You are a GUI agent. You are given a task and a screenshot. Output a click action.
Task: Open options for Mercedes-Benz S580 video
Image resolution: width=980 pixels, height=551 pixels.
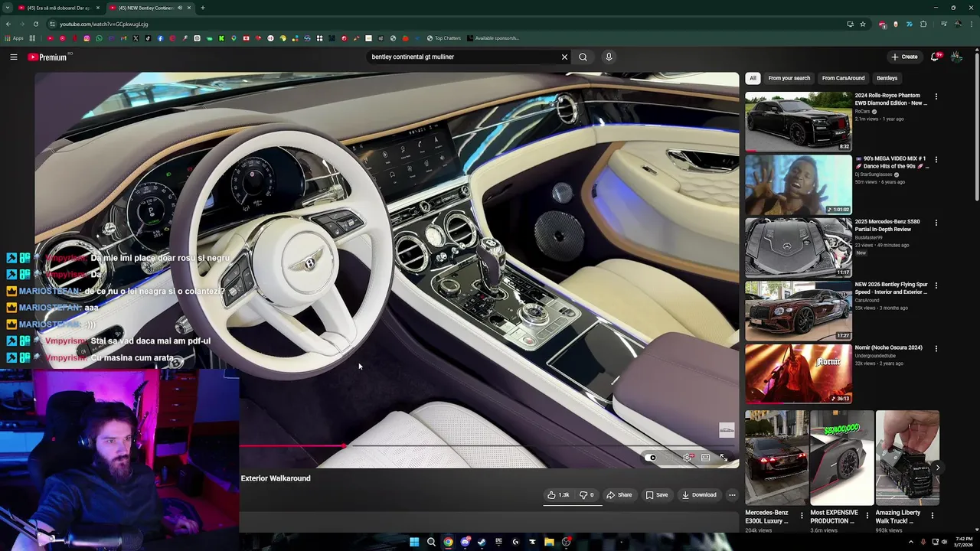pos(936,222)
